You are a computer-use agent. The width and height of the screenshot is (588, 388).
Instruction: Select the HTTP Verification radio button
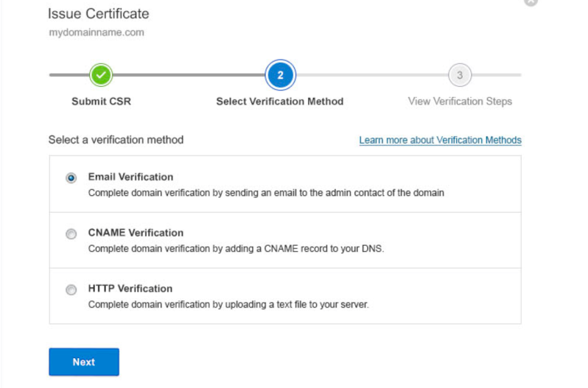71,289
